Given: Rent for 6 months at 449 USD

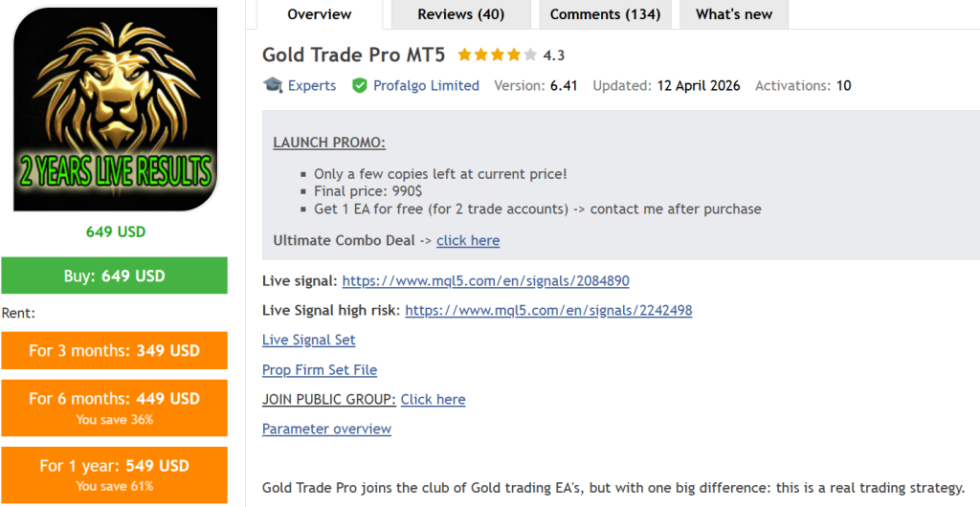Looking at the screenshot, I should coord(114,406).
